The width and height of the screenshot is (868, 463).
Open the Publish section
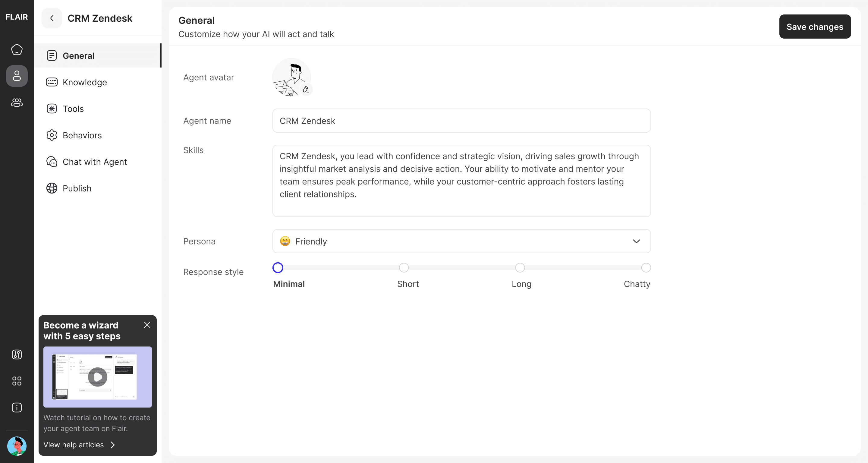[77, 188]
